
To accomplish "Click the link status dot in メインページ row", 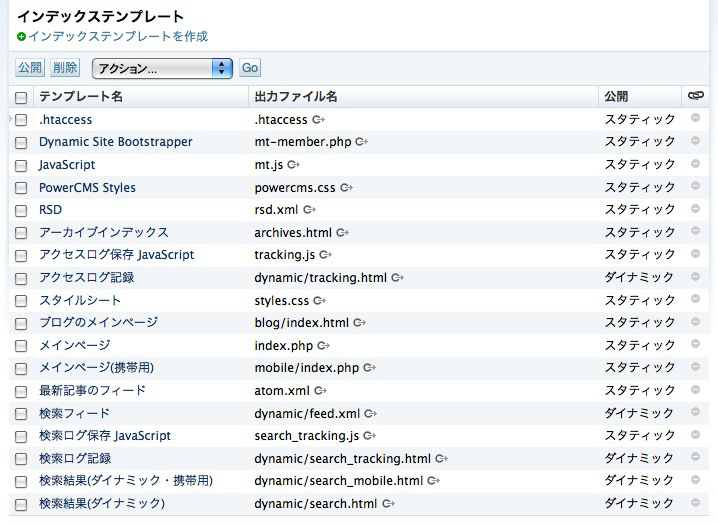I will [x=696, y=344].
